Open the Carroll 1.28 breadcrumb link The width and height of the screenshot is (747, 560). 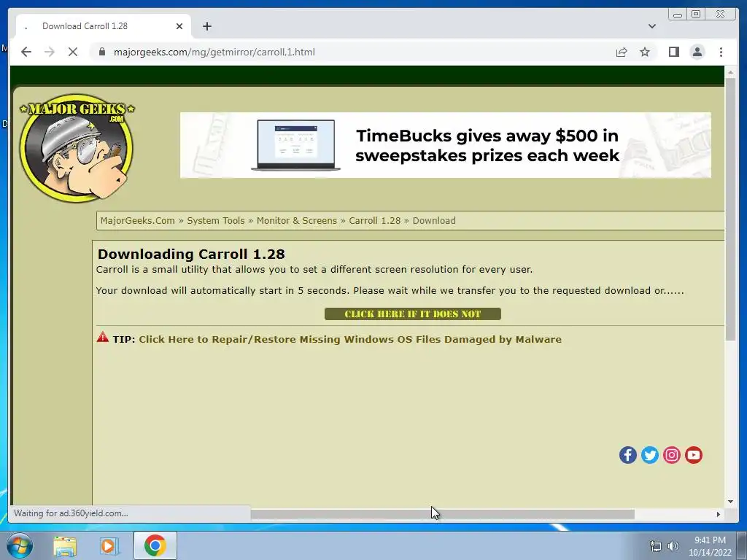tap(374, 220)
